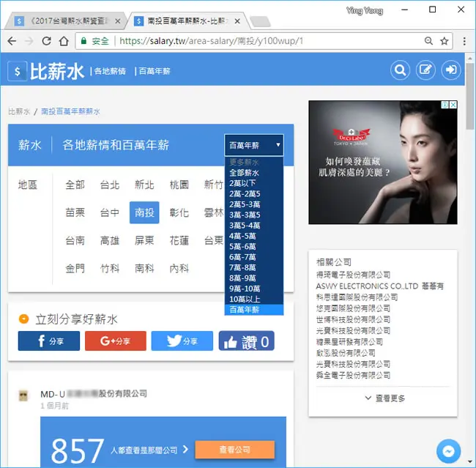This screenshot has width=476, height=468.
Task: Go to browser home page icon
Action: pos(64,41)
